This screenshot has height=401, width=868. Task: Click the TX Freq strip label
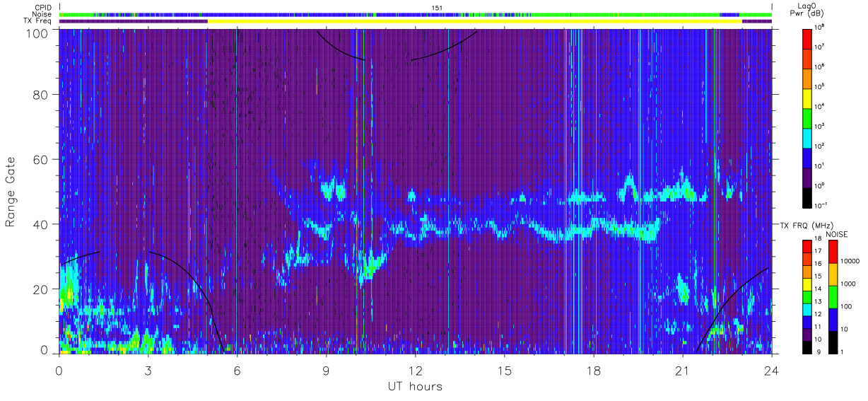coord(38,21)
